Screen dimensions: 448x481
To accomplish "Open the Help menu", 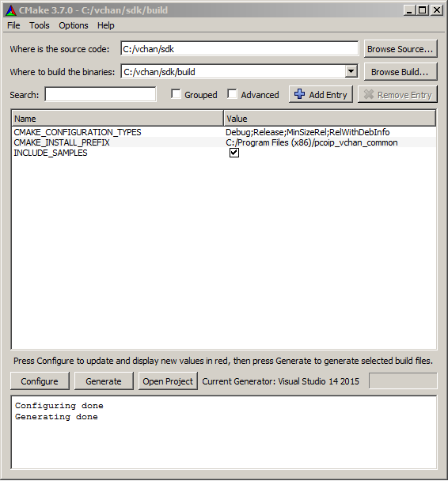I will (106, 25).
